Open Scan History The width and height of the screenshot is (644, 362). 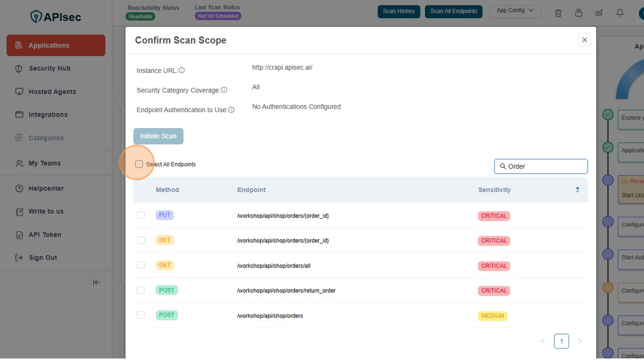pos(398,11)
